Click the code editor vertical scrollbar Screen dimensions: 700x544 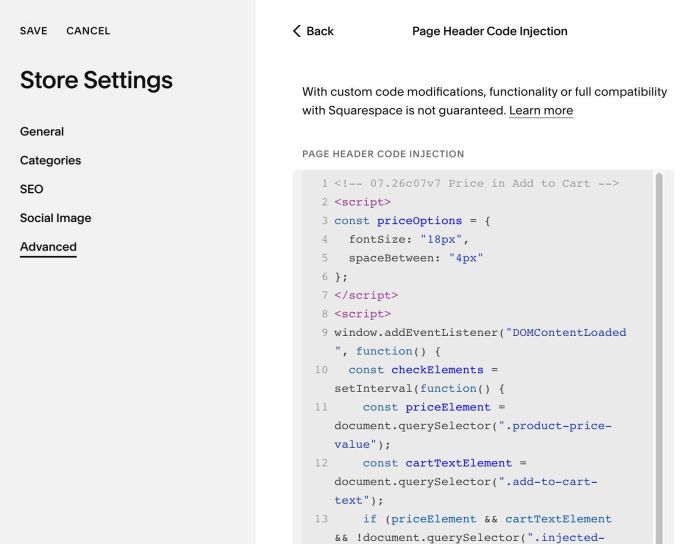659,357
